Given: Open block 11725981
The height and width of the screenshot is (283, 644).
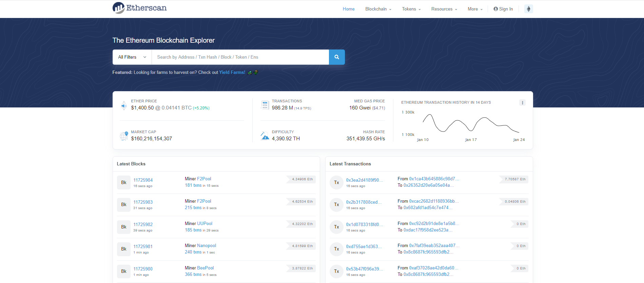Looking at the screenshot, I should pyautogui.click(x=143, y=246).
